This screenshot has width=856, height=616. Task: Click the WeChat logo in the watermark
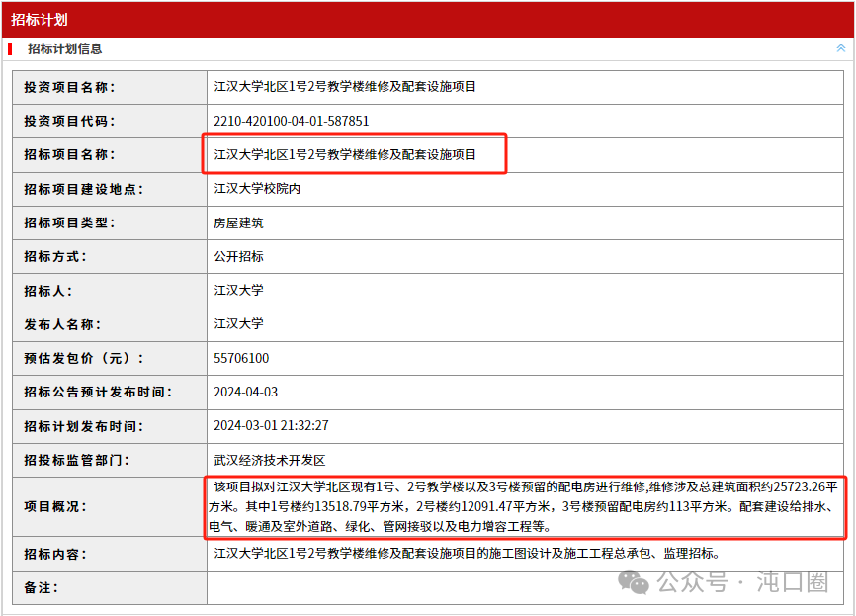click(634, 582)
